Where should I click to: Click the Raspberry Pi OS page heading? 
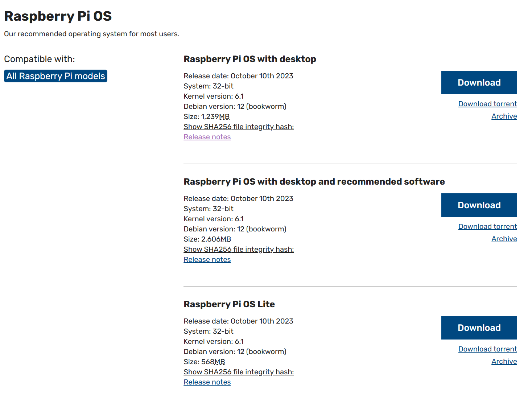click(58, 16)
